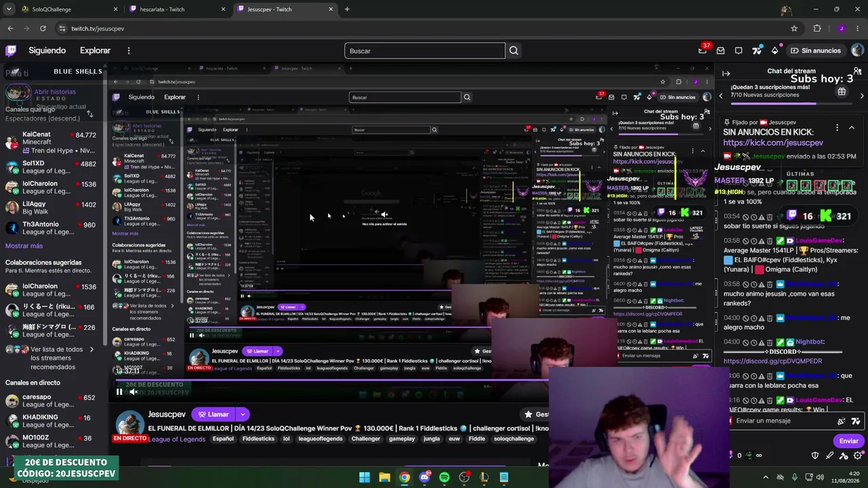
Task: Collapse the chat panel arrow icon
Action: coord(726,73)
